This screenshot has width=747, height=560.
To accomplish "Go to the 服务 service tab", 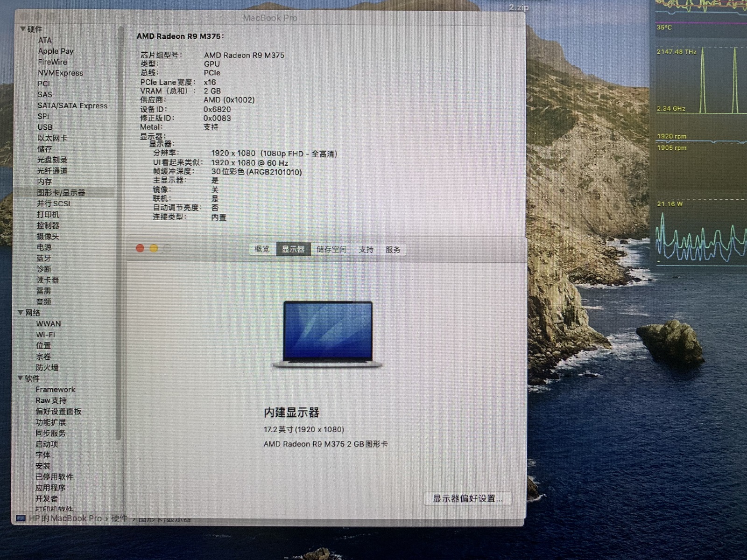I will click(x=393, y=249).
